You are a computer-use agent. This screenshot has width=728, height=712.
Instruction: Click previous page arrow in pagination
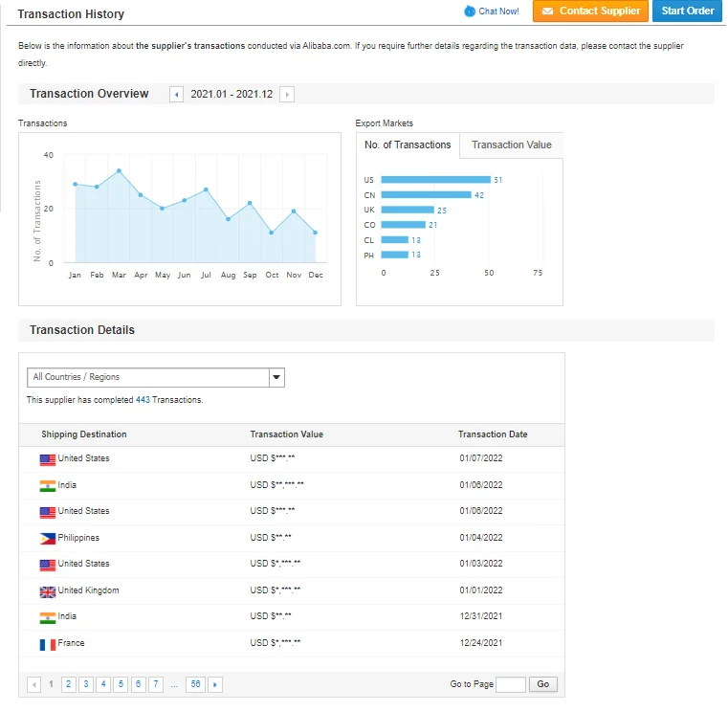[x=34, y=684]
